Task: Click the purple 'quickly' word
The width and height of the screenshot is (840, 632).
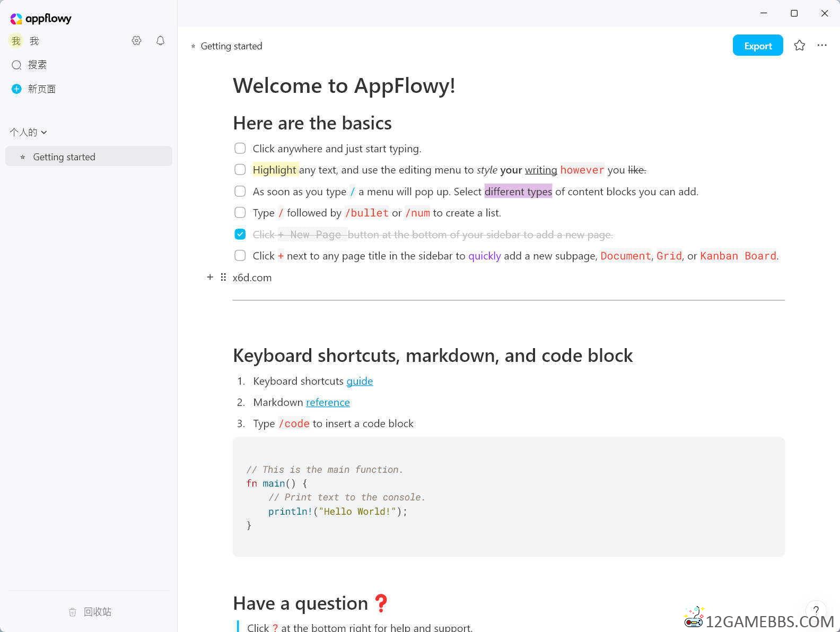Action: [x=485, y=256]
